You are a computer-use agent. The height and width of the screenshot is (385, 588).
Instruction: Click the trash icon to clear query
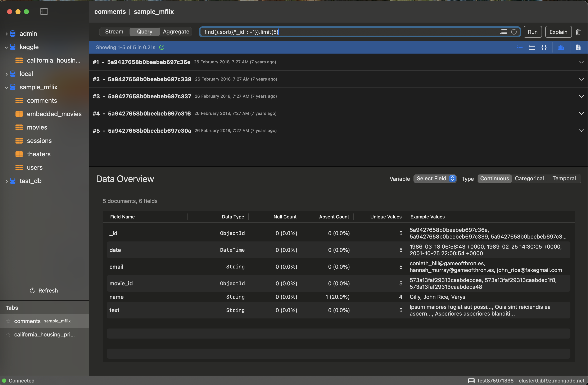[x=578, y=32]
